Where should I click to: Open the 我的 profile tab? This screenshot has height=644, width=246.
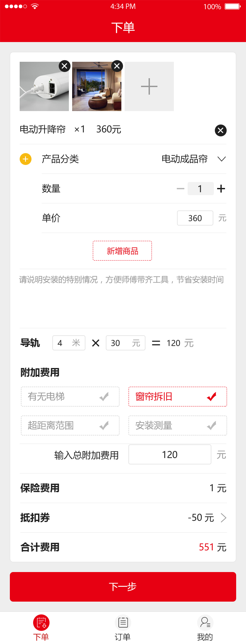tap(205, 628)
